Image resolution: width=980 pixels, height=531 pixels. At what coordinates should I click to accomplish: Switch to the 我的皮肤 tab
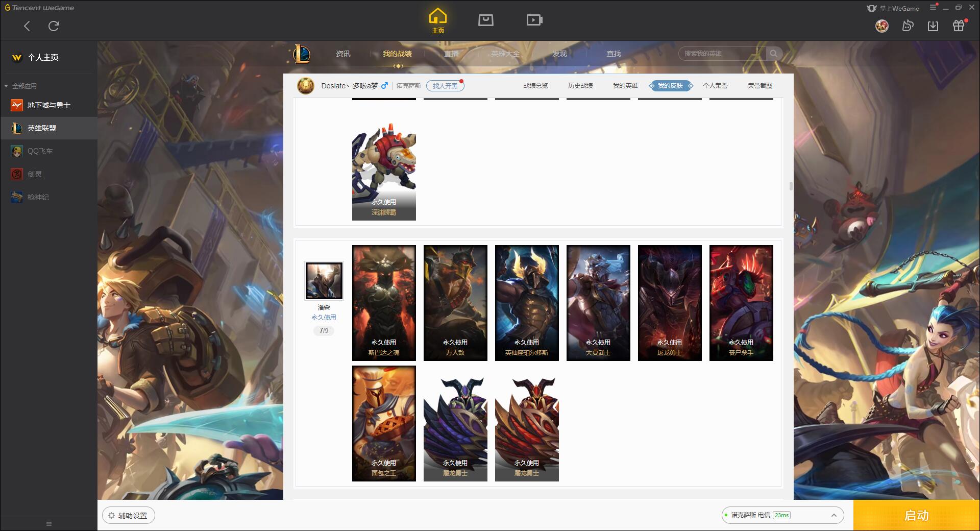pos(670,86)
